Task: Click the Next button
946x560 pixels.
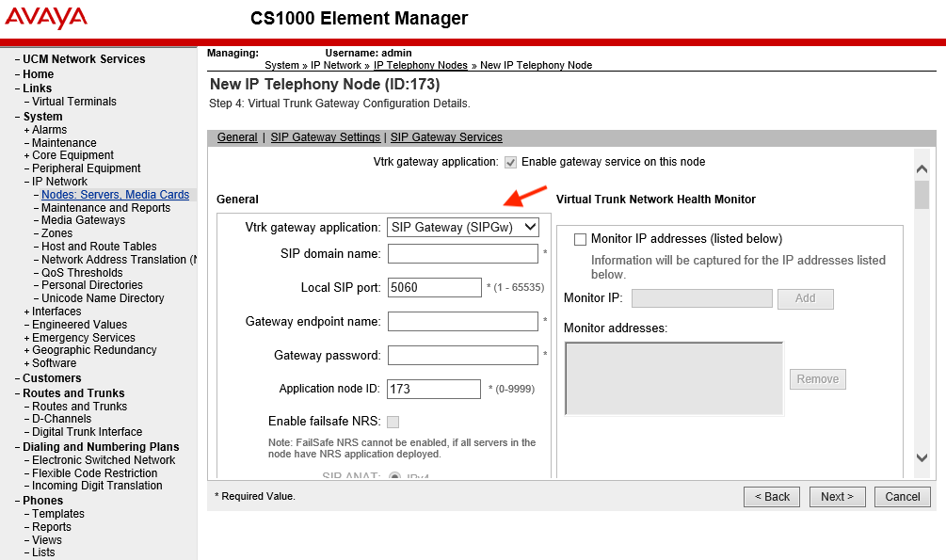Action: 838,497
